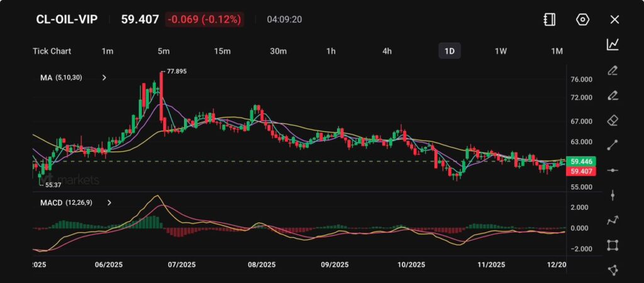Open chart settings via the hexagon icon

(x=582, y=19)
